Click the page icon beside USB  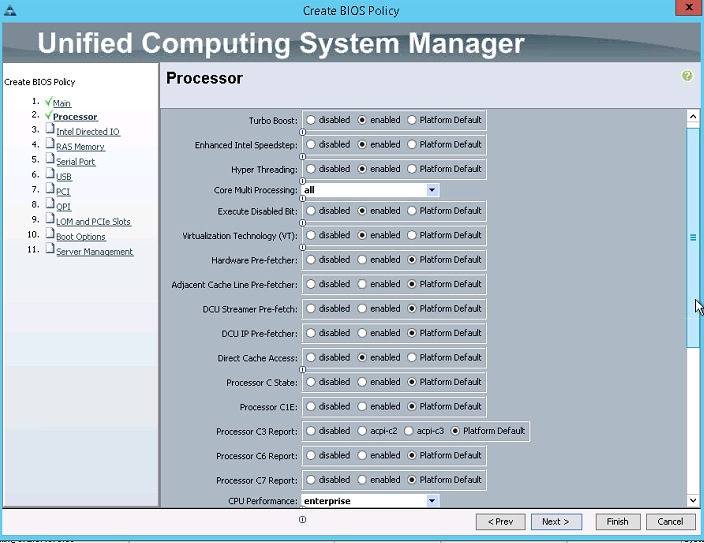pyautogui.click(x=50, y=174)
